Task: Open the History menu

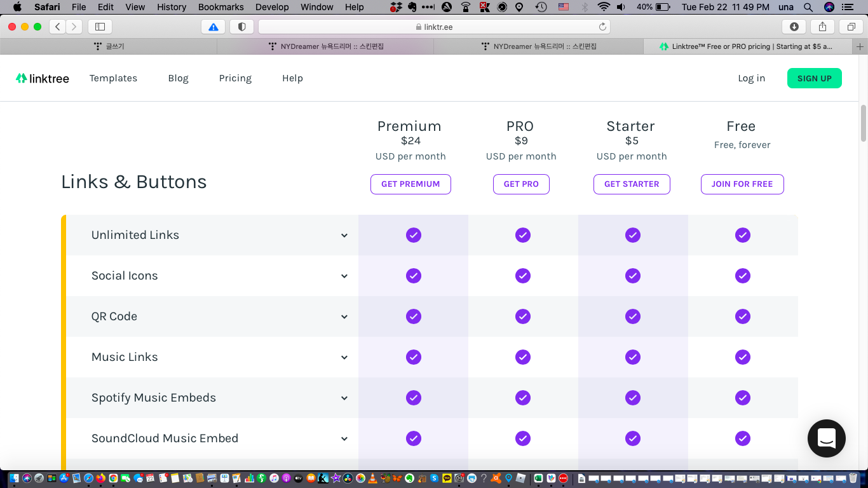Action: (172, 7)
